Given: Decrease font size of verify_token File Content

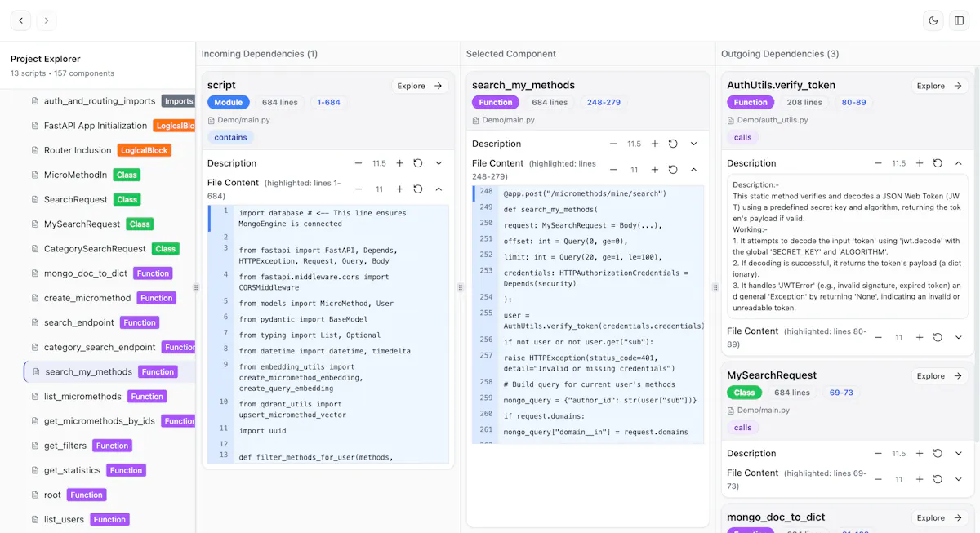Looking at the screenshot, I should click(878, 337).
